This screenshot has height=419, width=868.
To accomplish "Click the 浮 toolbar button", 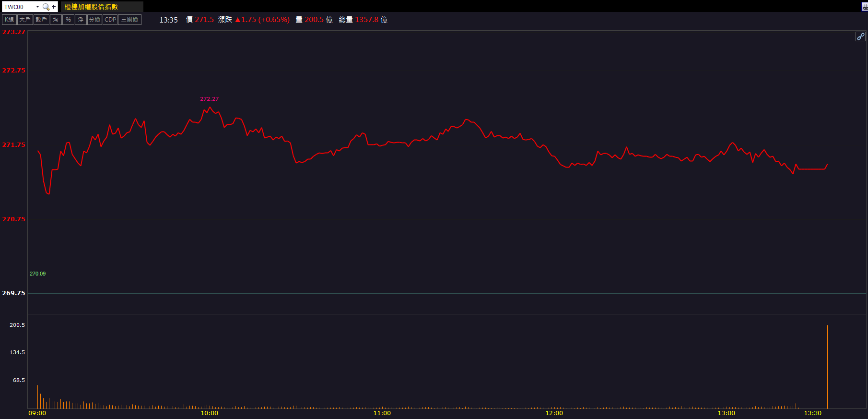I will (x=81, y=20).
